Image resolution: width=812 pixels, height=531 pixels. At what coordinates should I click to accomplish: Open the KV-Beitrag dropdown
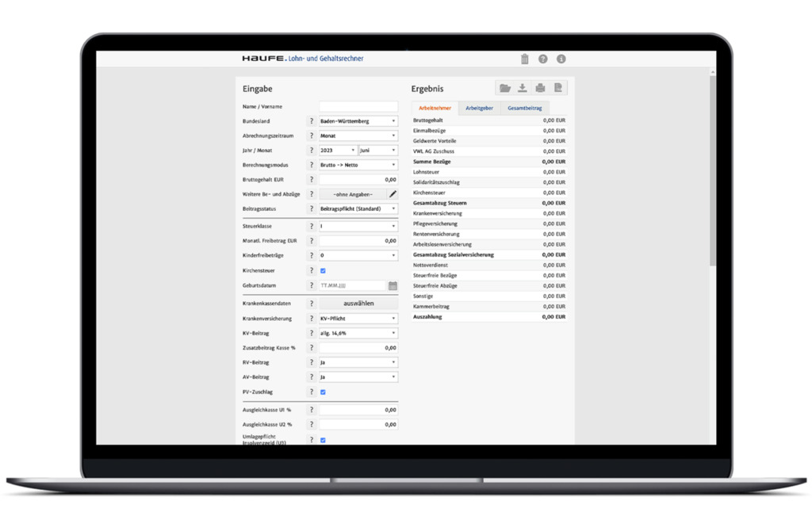click(x=358, y=334)
